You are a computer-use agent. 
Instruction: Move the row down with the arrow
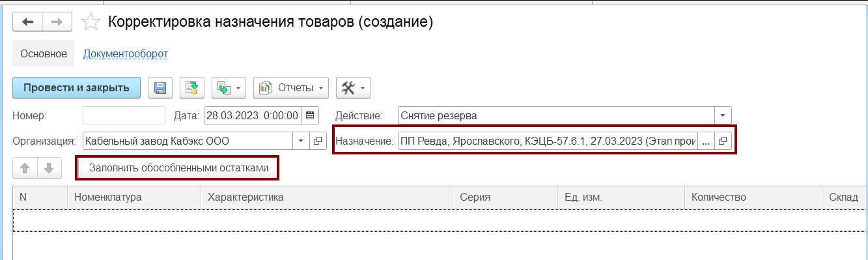(49, 168)
